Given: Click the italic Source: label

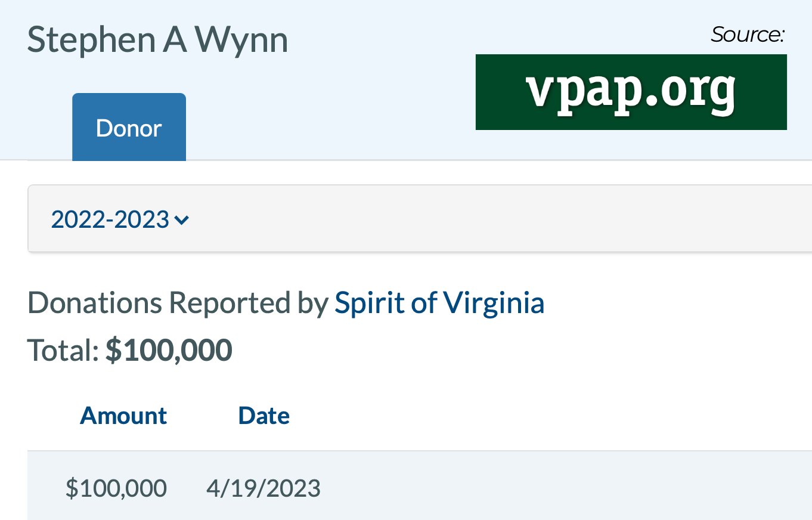Looking at the screenshot, I should click(x=747, y=35).
